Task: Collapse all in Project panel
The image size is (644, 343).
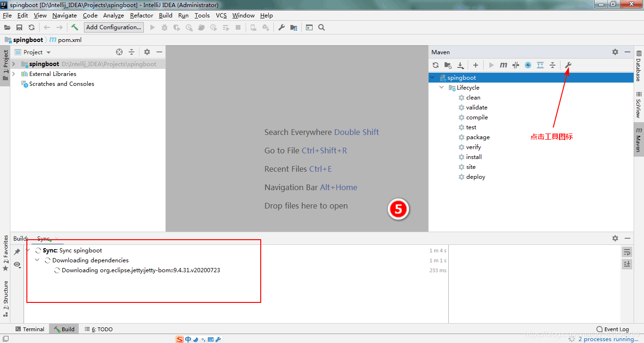Action: point(132,52)
